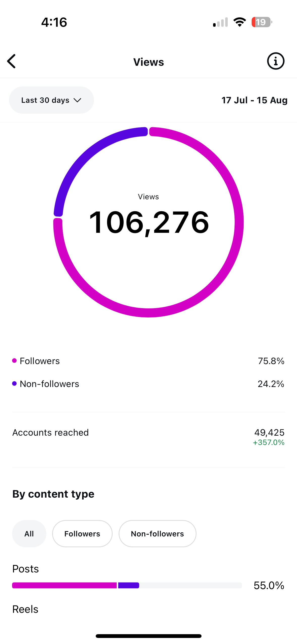
Task: Tap the 17 Jul - 15 Aug date range
Action: [254, 100]
